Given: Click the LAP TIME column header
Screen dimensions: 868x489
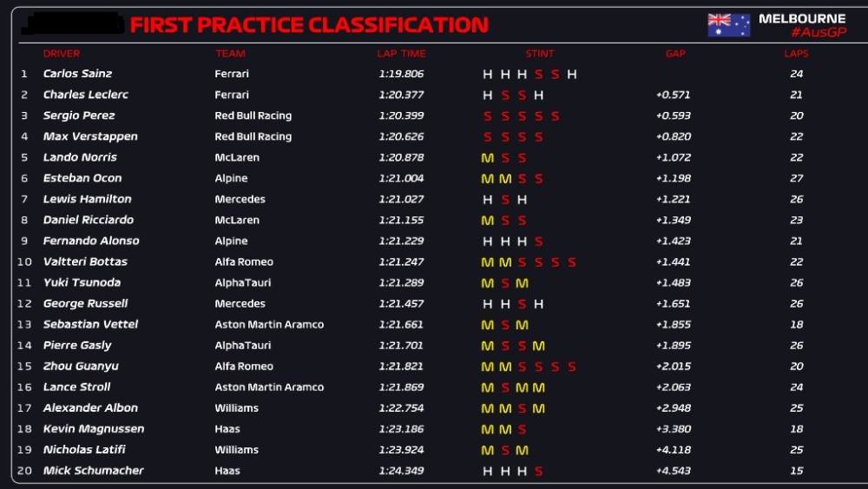Looking at the screenshot, I should point(401,54).
